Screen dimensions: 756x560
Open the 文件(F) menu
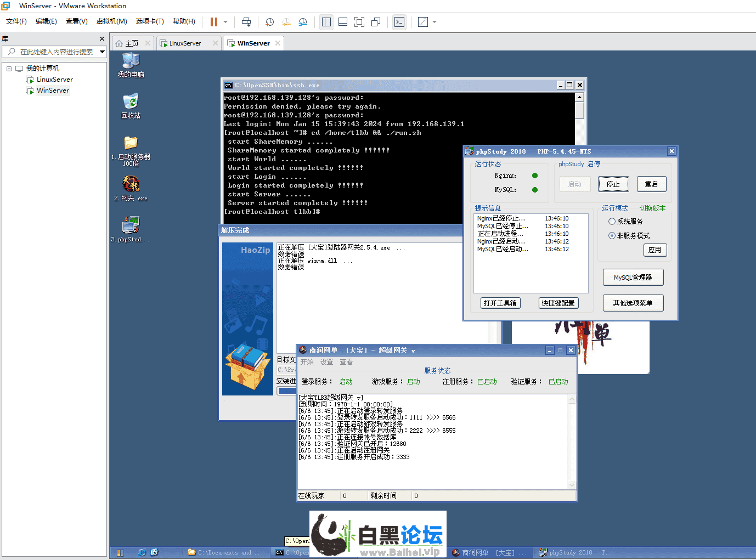point(16,21)
